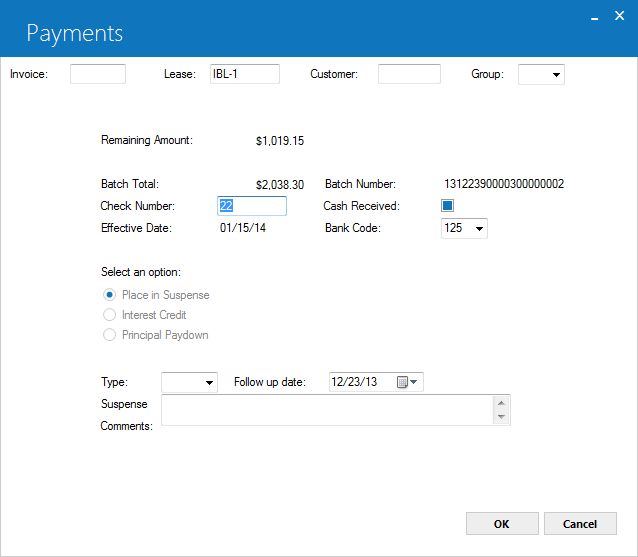The image size is (638, 557).
Task: Click the Remaining Amount label
Action: [x=147, y=140]
